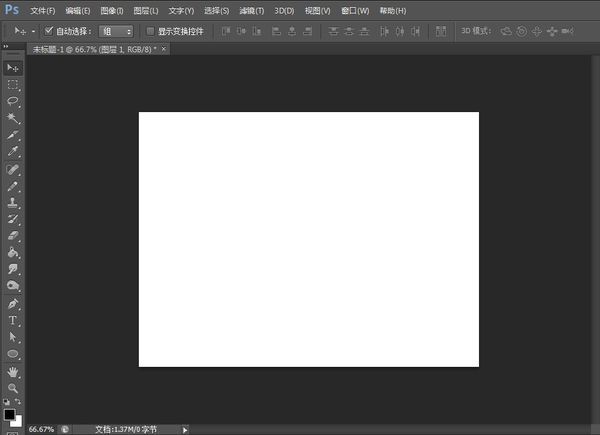Open the Move tool preset picker arrow

[33, 31]
